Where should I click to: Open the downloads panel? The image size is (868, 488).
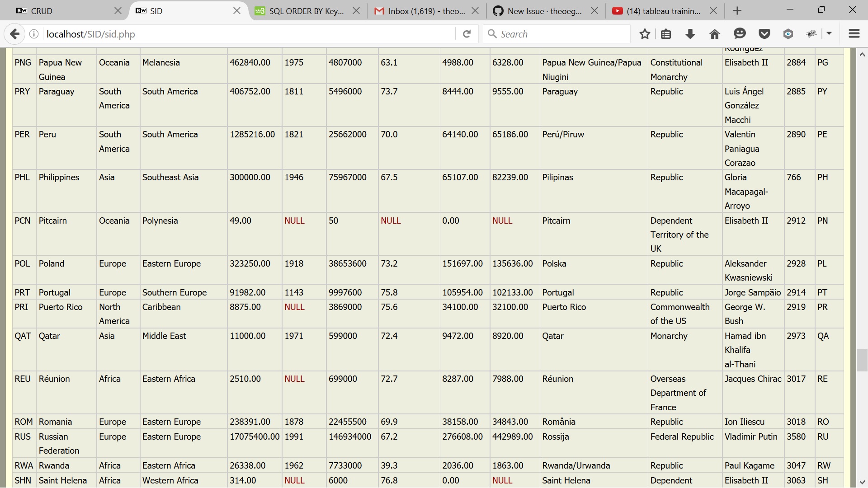(x=690, y=33)
